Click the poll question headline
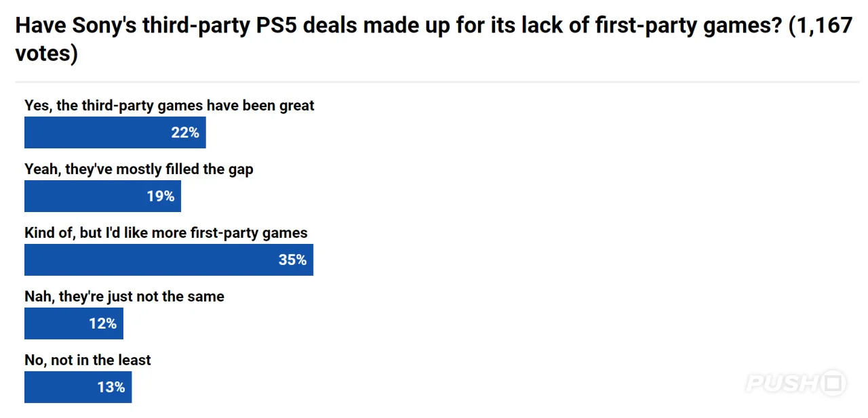The image size is (868, 418). (433, 39)
